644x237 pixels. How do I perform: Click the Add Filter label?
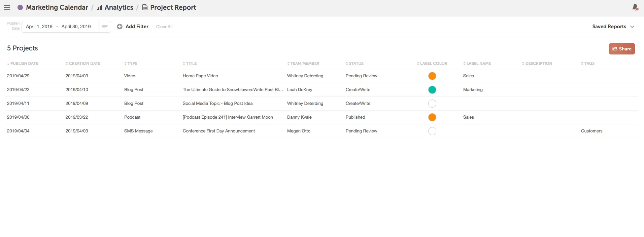click(137, 27)
